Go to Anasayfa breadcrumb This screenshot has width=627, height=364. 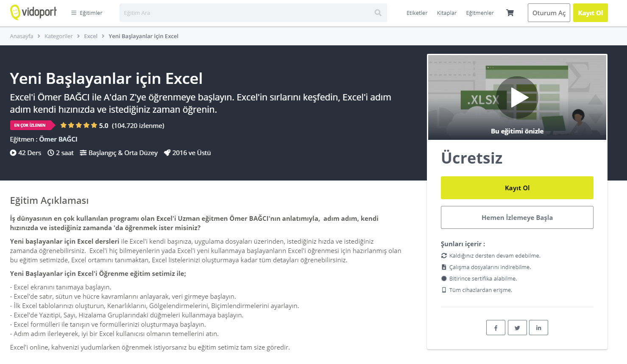click(x=22, y=36)
